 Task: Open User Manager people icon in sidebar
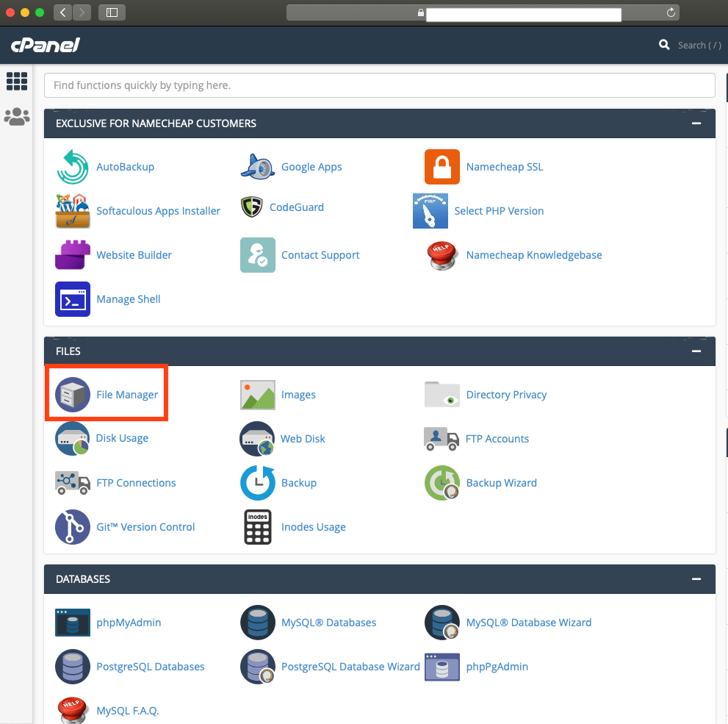coord(17,117)
